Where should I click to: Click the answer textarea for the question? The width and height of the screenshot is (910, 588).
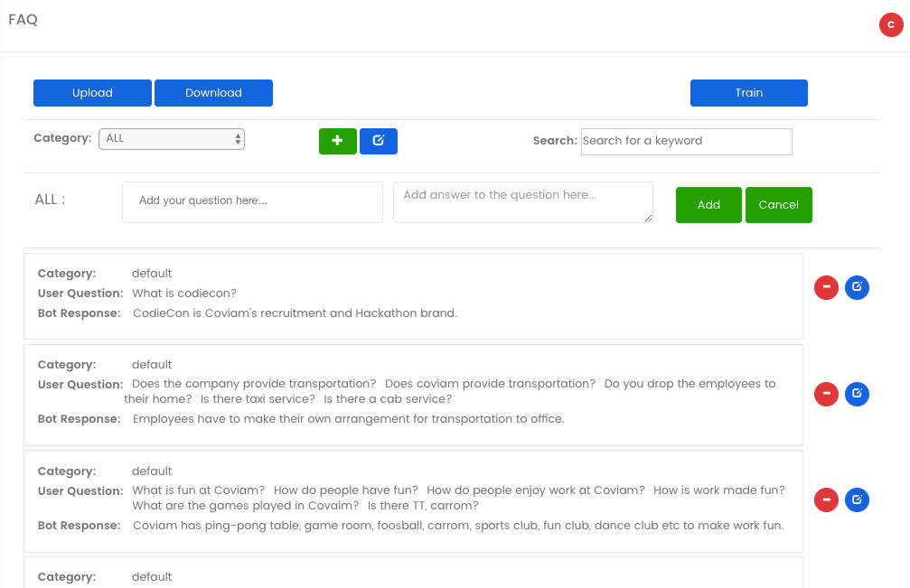pos(522,201)
